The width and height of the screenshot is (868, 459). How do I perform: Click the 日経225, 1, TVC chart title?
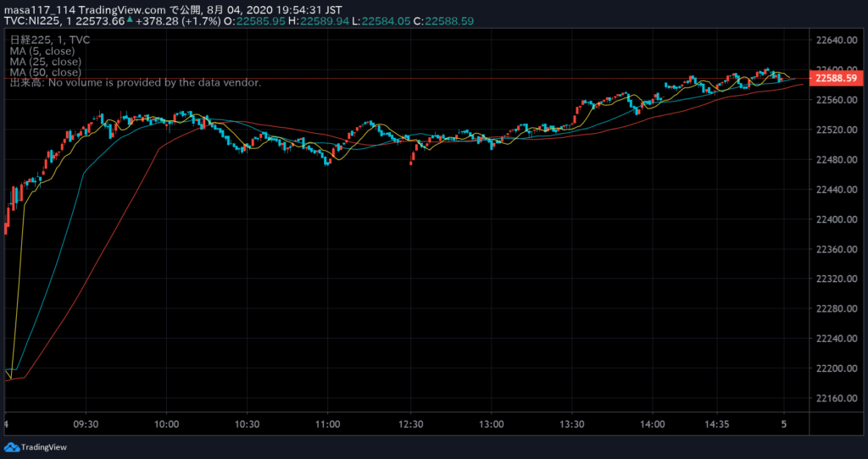[x=50, y=41]
